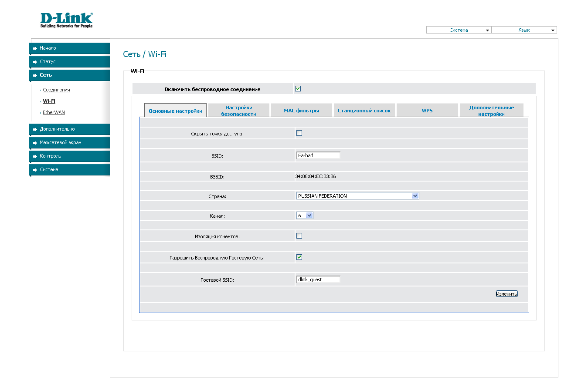588x384 pixels.
Task: Open the Wi-Fi sidebar link
Action: point(49,101)
